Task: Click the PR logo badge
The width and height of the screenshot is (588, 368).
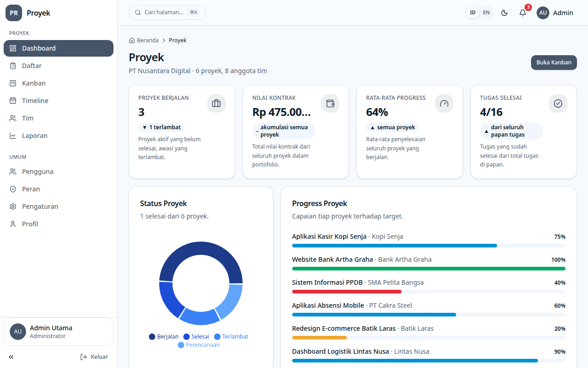Action: pyautogui.click(x=14, y=13)
